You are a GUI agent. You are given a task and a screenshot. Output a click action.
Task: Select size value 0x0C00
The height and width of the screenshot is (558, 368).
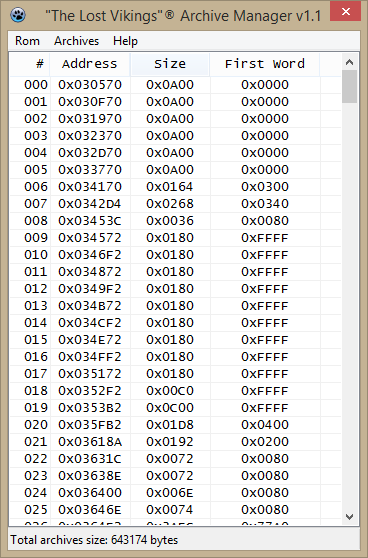pos(170,408)
